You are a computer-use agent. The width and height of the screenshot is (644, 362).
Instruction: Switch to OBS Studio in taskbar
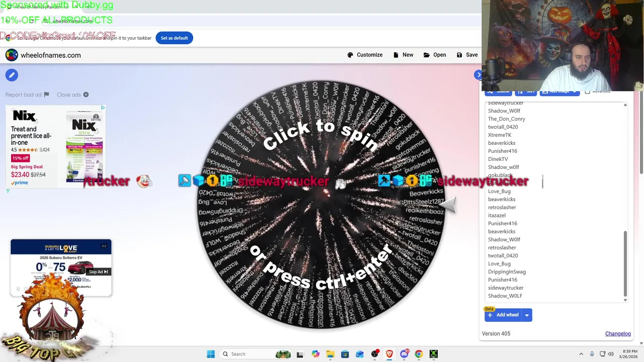coord(374,354)
